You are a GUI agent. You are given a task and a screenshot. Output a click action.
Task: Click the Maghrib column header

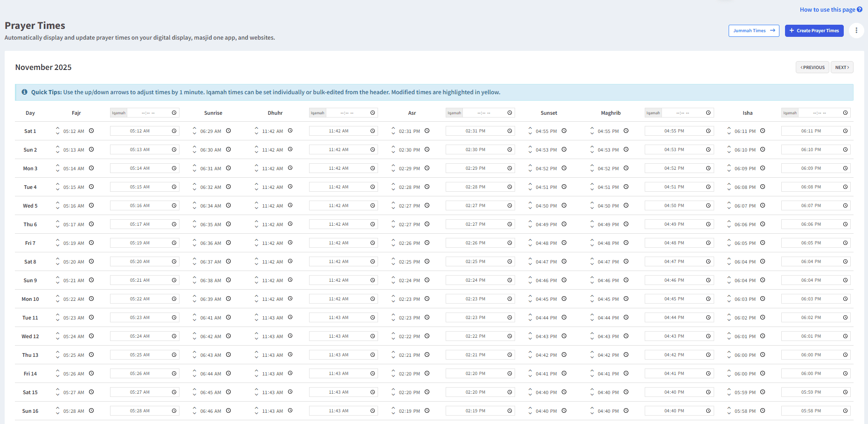tap(611, 113)
